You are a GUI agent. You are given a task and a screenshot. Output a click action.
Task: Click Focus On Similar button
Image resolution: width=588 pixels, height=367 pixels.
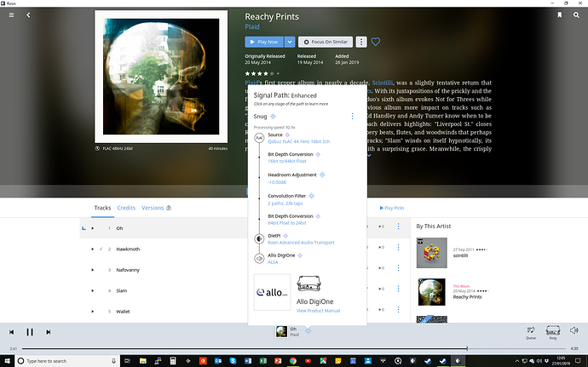point(326,42)
